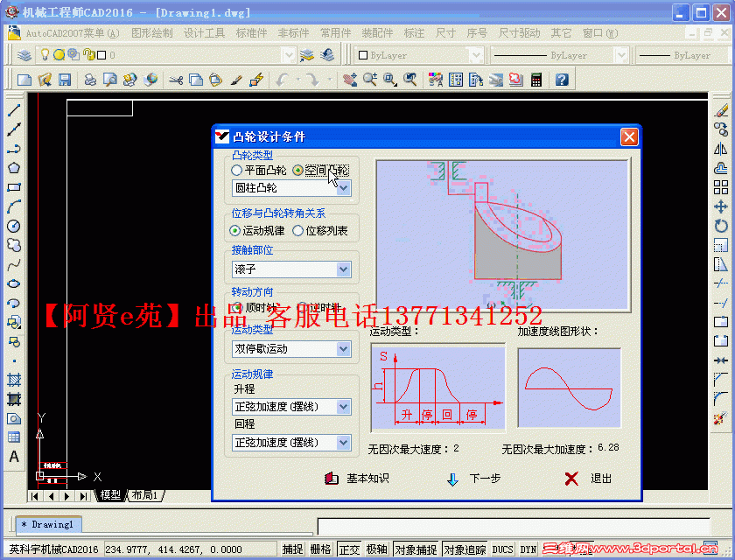Click the Zoom Window icon in the toolbar

[389, 80]
